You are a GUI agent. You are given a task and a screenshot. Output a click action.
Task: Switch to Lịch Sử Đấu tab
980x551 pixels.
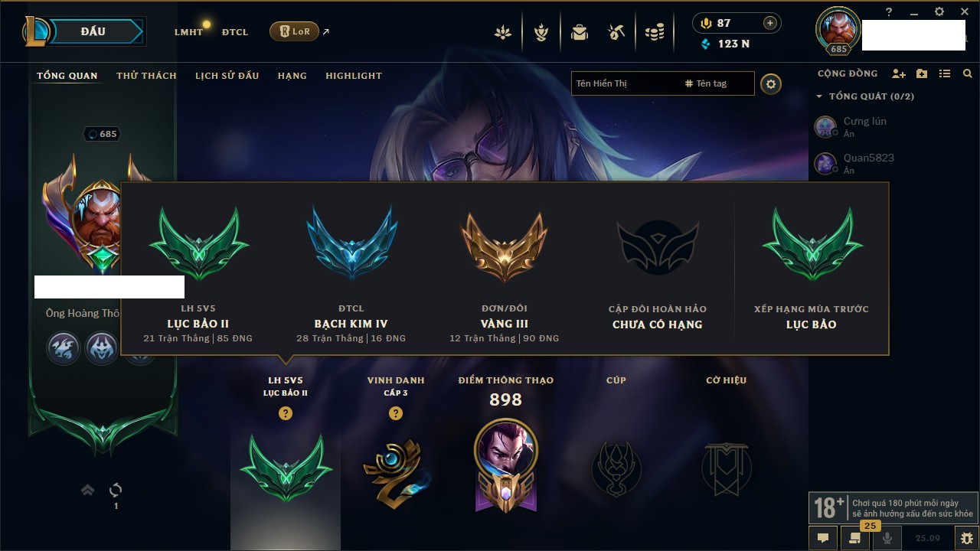(227, 76)
